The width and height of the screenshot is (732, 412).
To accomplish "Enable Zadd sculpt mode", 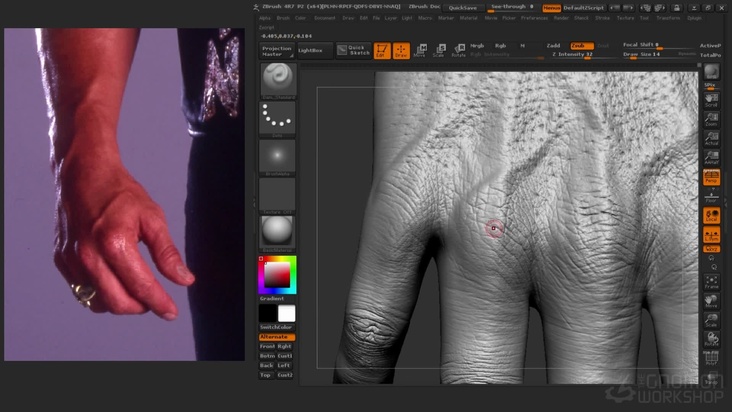I will click(x=554, y=46).
